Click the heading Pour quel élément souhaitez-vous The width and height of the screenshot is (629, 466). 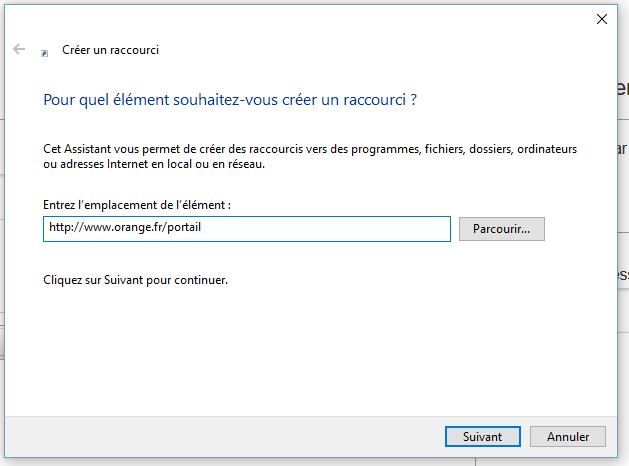pos(230,100)
